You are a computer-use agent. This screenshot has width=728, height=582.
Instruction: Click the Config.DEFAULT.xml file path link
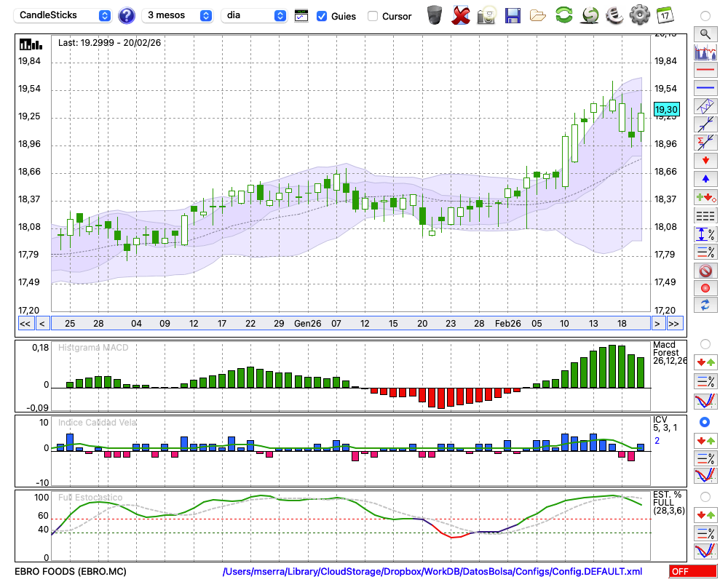coord(432,572)
